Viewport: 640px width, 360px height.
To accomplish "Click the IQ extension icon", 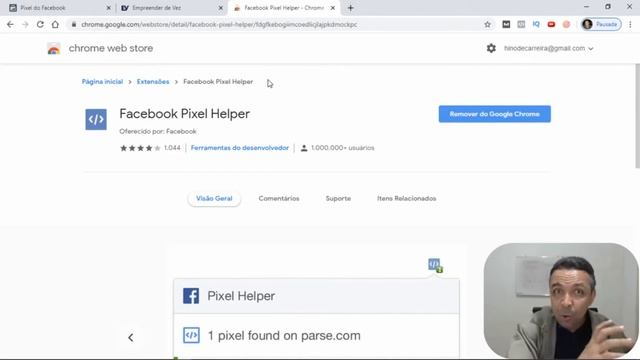I will [x=536, y=24].
